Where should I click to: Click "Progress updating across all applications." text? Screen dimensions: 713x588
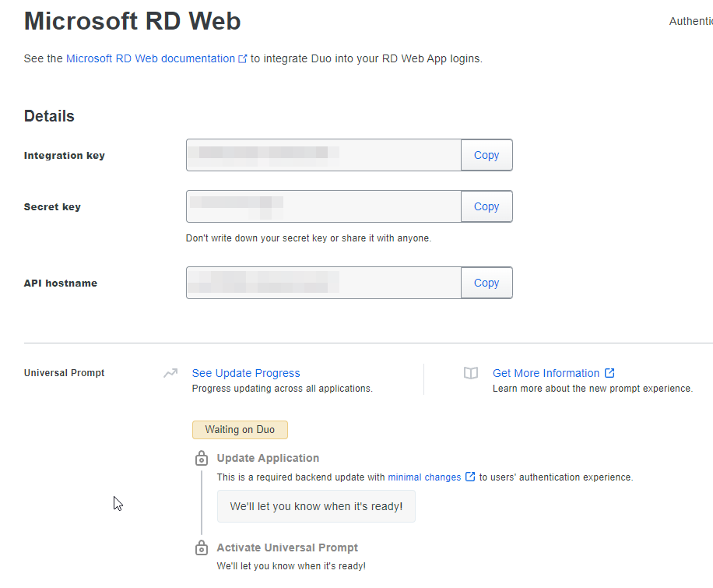tap(283, 389)
